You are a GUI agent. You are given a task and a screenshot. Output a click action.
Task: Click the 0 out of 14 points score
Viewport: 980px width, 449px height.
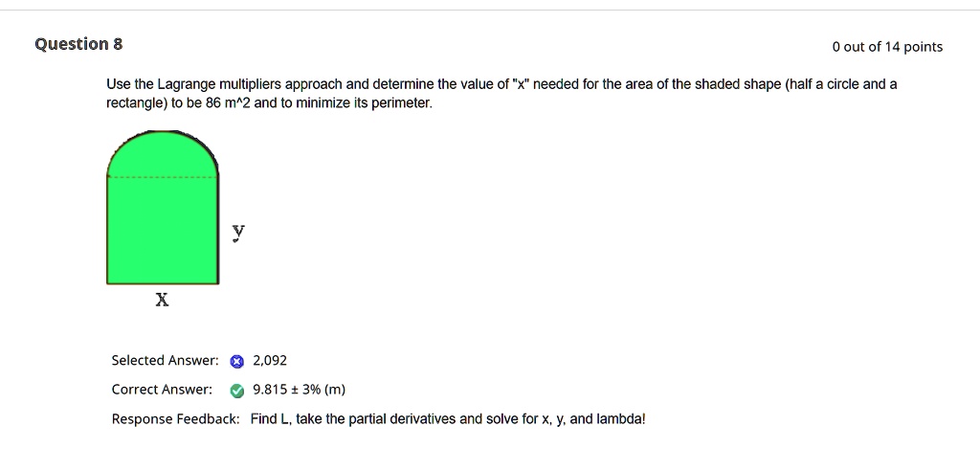[887, 47]
